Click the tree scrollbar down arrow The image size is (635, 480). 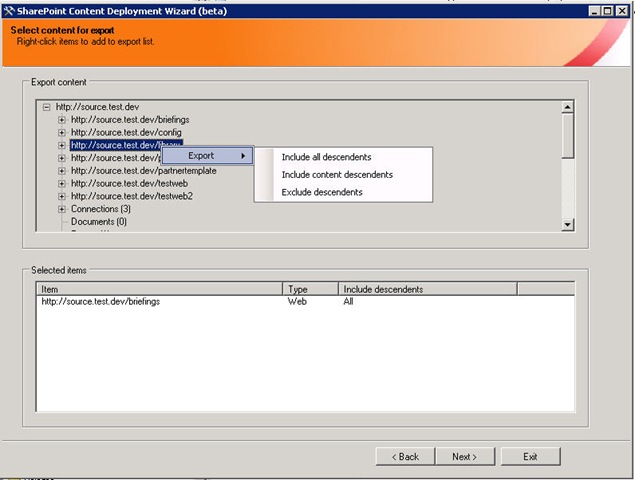coord(568,224)
